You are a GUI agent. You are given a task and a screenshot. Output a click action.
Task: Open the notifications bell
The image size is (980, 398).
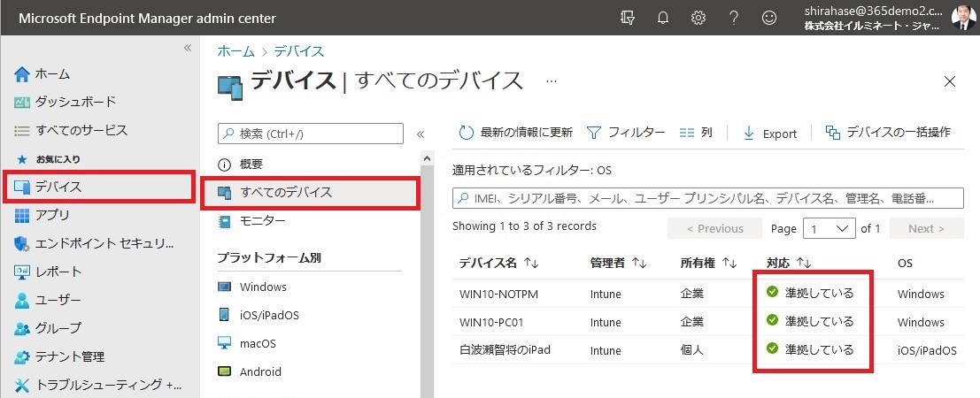pos(663,18)
